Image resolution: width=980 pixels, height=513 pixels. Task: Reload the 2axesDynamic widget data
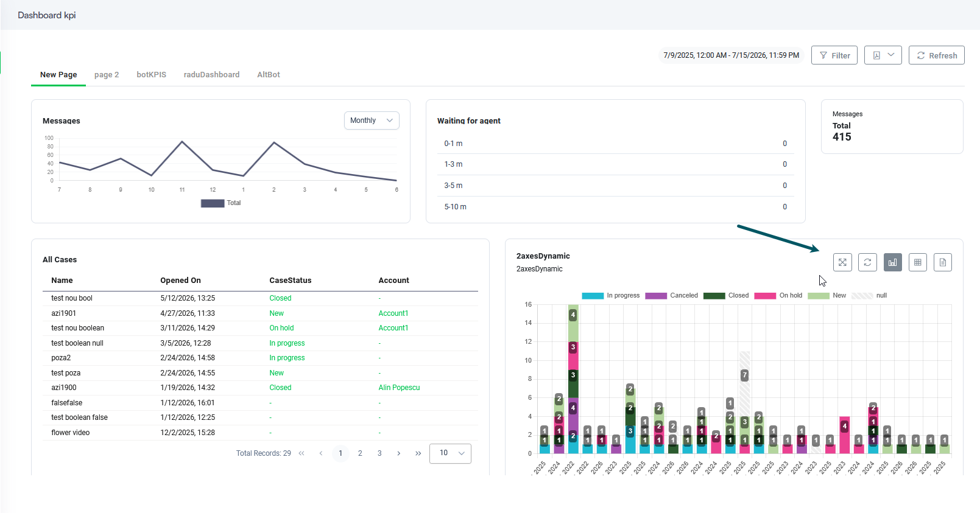pyautogui.click(x=867, y=262)
